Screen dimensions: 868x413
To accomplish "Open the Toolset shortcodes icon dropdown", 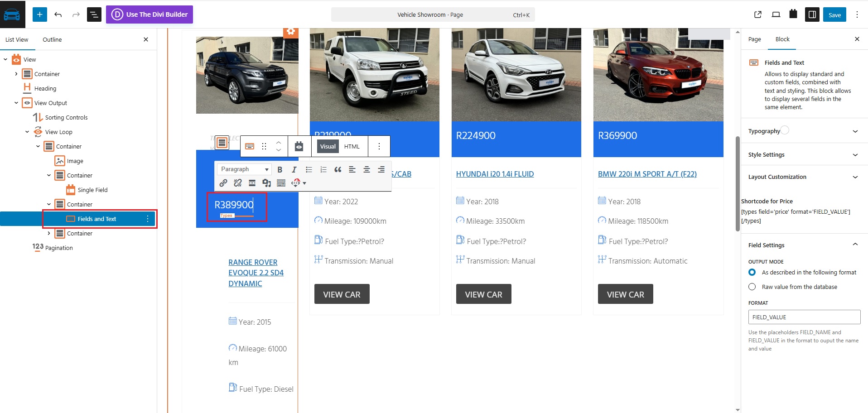I will pyautogui.click(x=299, y=183).
